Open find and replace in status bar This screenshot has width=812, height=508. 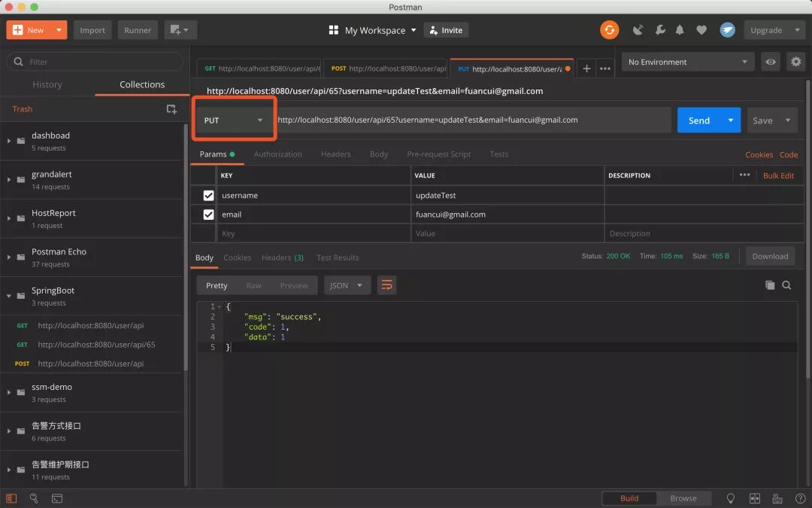34,498
